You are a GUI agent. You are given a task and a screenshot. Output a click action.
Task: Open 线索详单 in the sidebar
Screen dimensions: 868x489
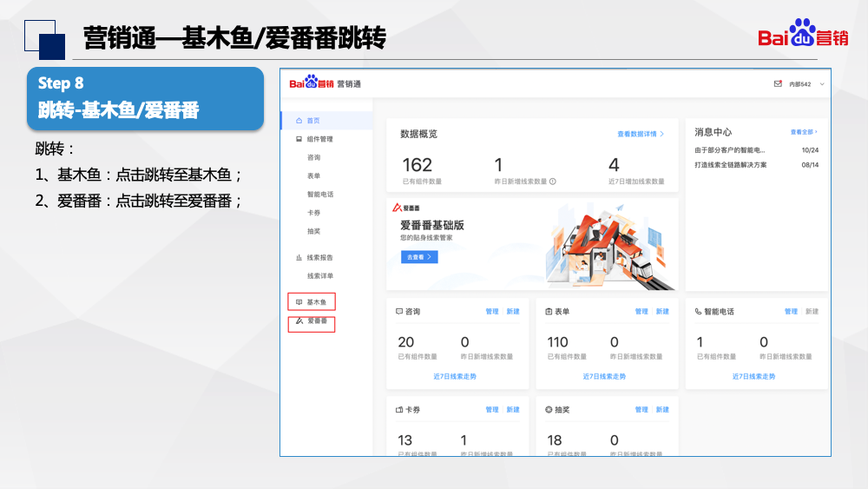coord(320,276)
